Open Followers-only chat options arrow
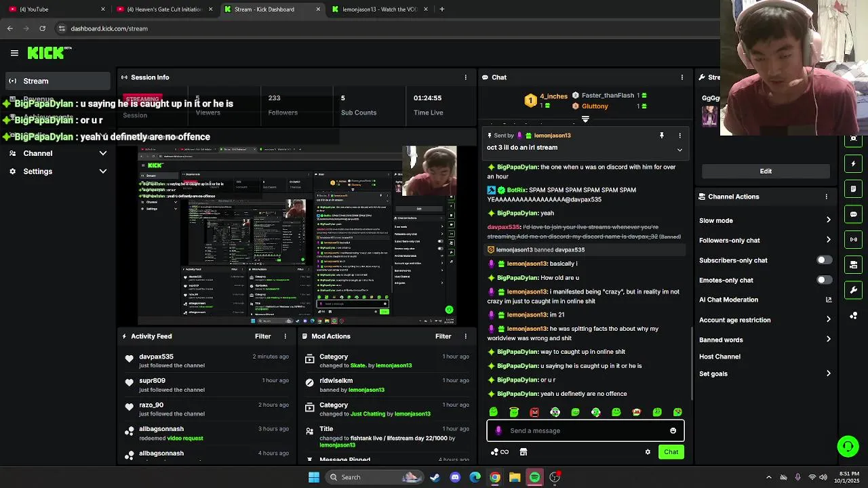 click(828, 240)
